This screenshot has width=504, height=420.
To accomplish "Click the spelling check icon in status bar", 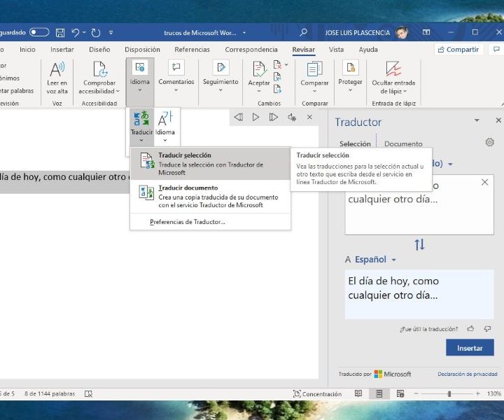I will click(x=88, y=393).
